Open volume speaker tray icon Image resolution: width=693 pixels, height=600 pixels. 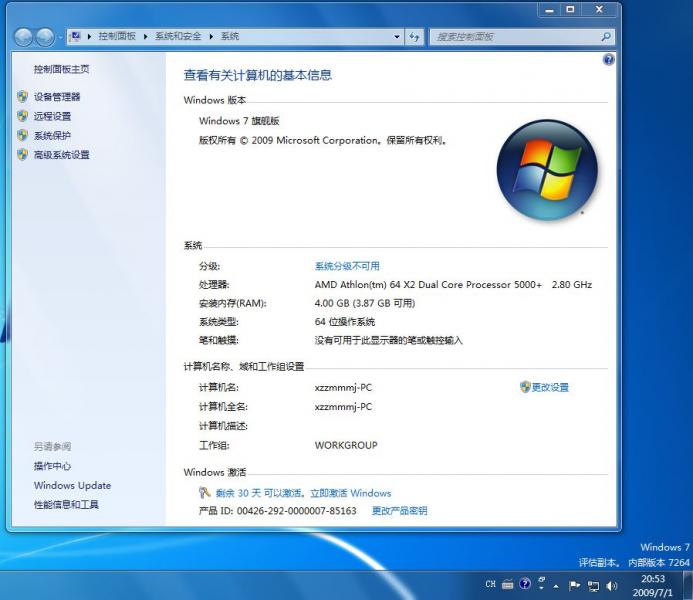click(612, 586)
